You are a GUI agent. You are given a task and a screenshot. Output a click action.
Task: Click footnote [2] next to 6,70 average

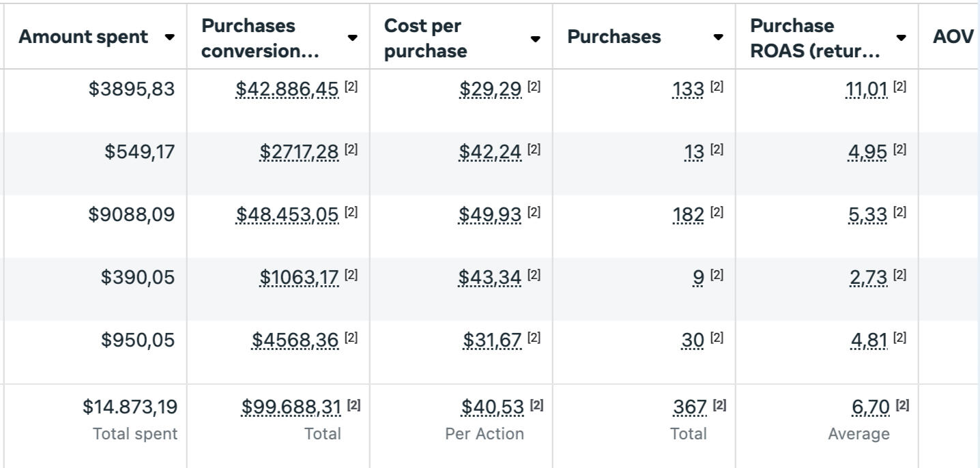pos(902,406)
